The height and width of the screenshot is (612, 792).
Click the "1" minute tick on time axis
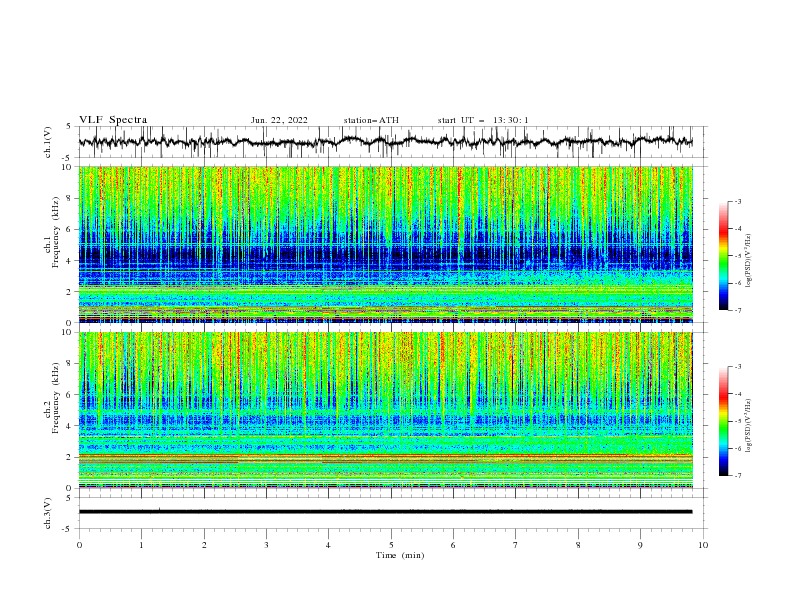pos(141,545)
